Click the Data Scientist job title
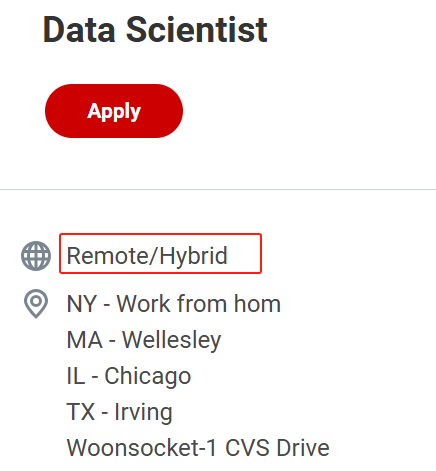Viewport: 436px width, 471px height. click(x=155, y=30)
